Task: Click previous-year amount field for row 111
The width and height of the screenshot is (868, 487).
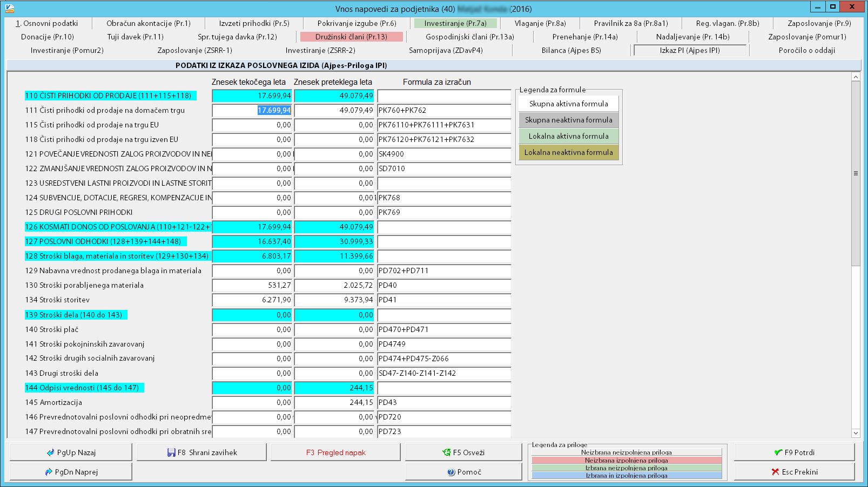Action: pos(334,110)
